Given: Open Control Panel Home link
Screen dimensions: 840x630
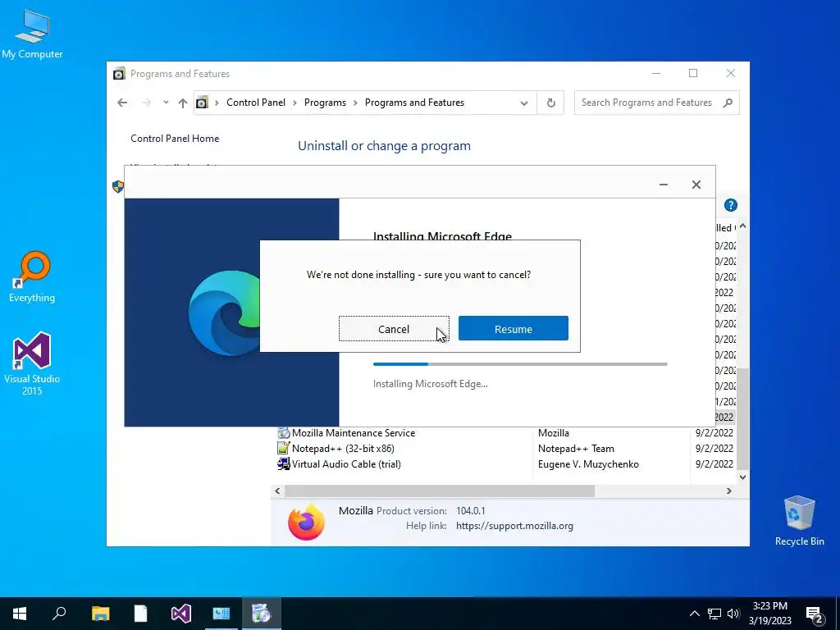Looking at the screenshot, I should pos(175,138).
